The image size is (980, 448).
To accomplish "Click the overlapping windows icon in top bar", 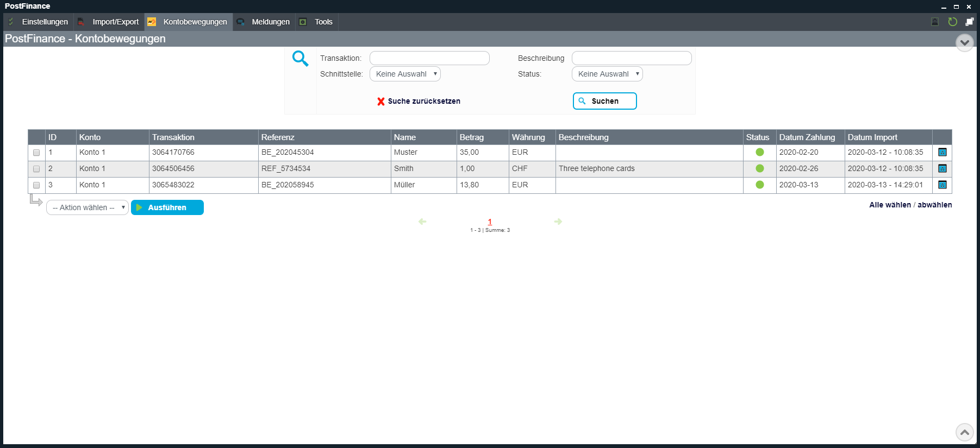I will [x=970, y=22].
